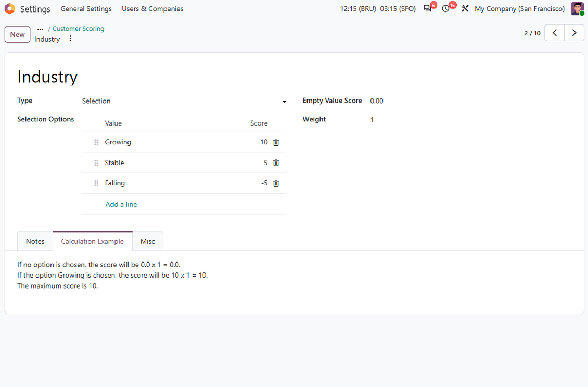Select the Calculation Example tab
The height and width of the screenshot is (387, 588).
pyautogui.click(x=93, y=241)
